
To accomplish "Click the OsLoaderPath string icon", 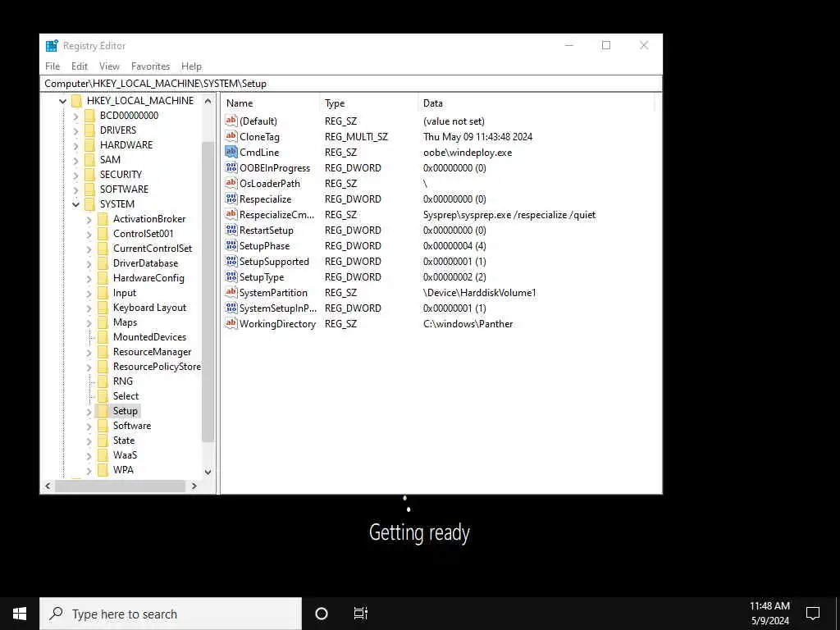I will tap(231, 183).
